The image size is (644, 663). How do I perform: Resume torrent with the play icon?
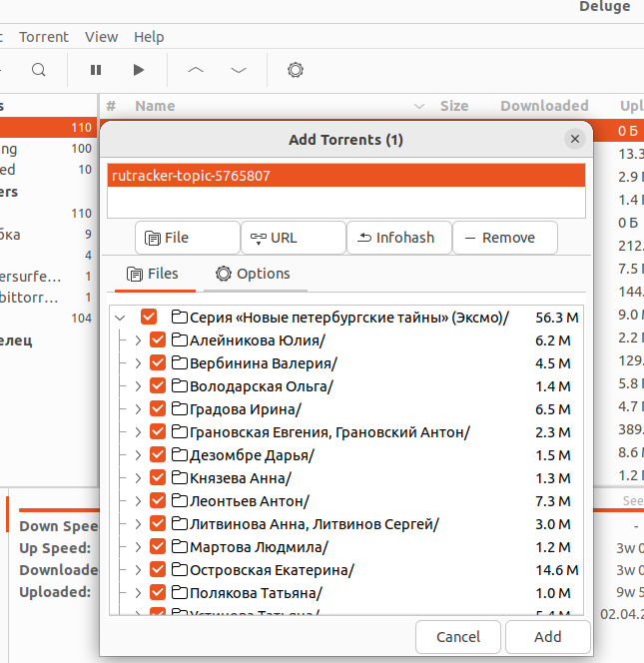139,70
